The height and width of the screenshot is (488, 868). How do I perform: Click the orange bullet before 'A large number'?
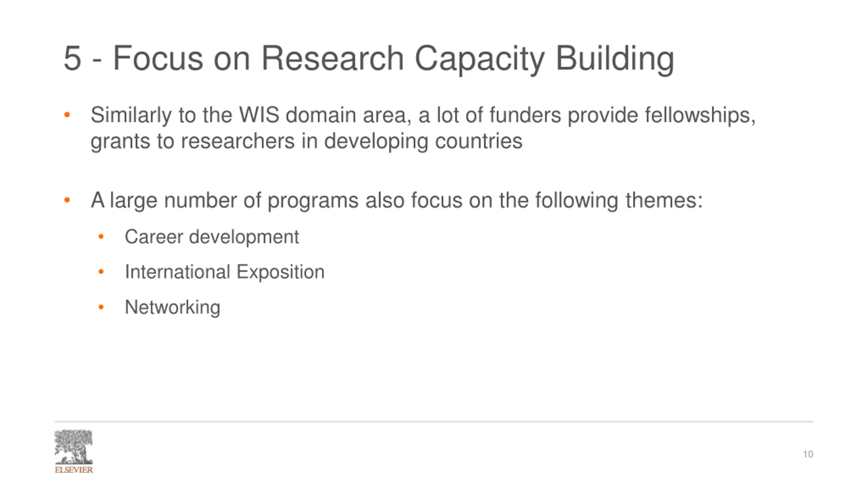pyautogui.click(x=67, y=200)
